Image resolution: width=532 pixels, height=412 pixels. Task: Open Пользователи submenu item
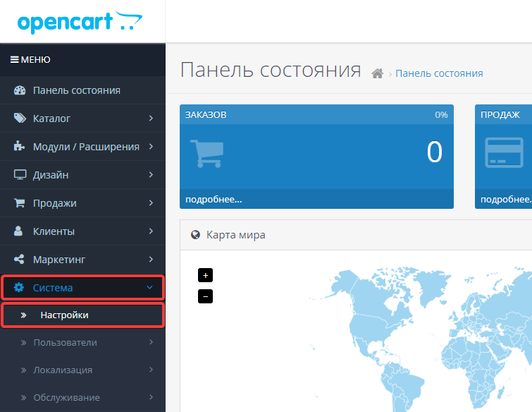click(x=65, y=343)
